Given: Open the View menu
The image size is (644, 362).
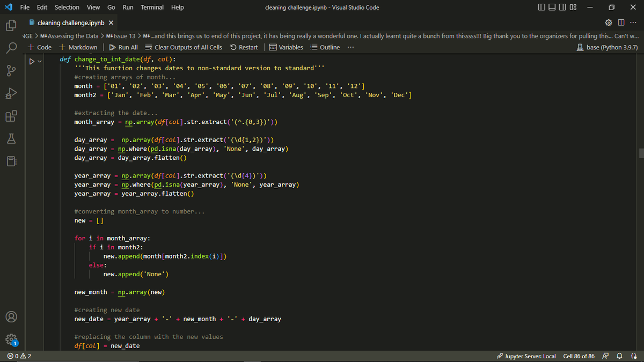Looking at the screenshot, I should pos(93,7).
